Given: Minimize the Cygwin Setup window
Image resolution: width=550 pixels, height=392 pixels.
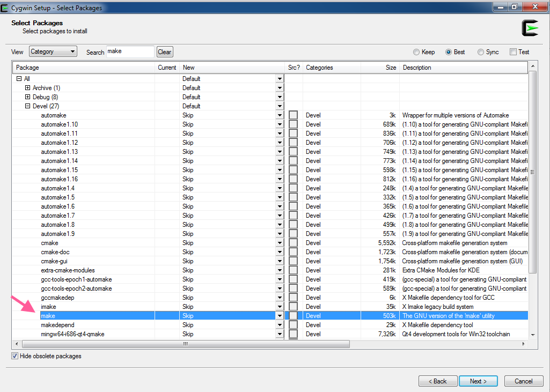Looking at the screenshot, I should (x=501, y=6).
